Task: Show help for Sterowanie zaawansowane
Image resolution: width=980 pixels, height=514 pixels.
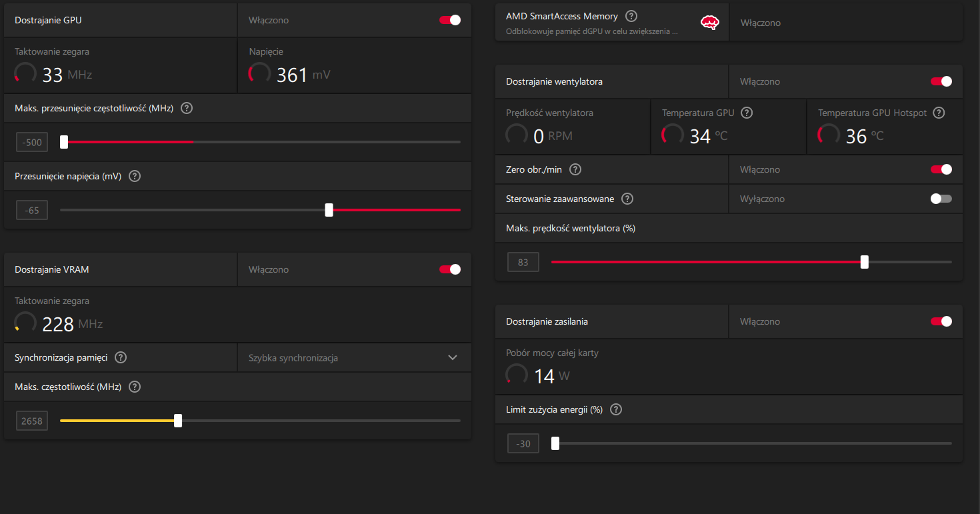Action: (x=627, y=199)
